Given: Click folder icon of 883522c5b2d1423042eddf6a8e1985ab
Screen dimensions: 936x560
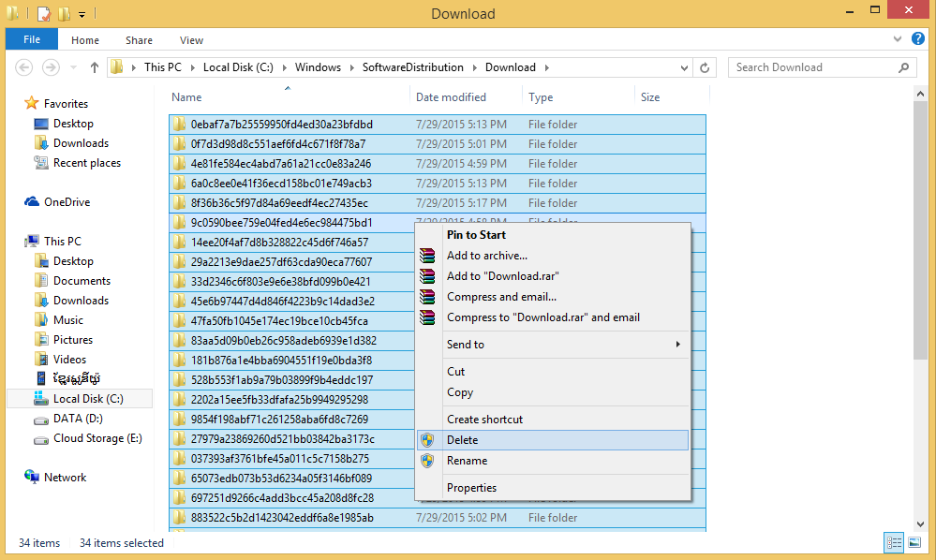Looking at the screenshot, I should tap(179, 518).
